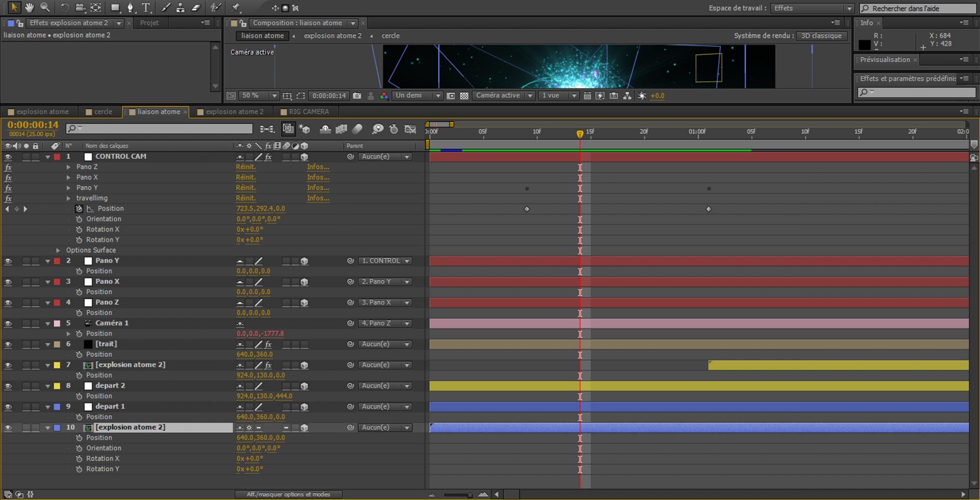
Task: Select the Hand tool
Action: tap(30, 7)
